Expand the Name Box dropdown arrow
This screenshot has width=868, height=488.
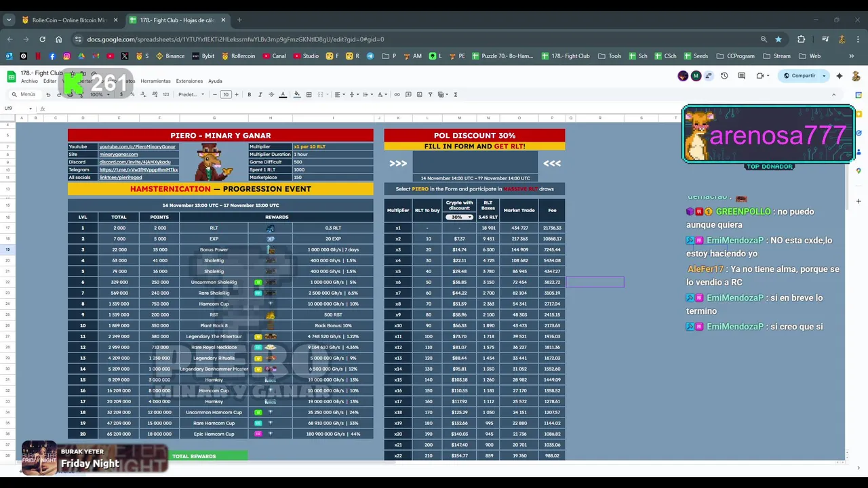tap(30, 108)
